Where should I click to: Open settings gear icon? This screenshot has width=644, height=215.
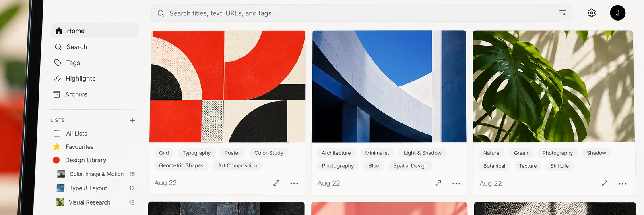coord(591,13)
